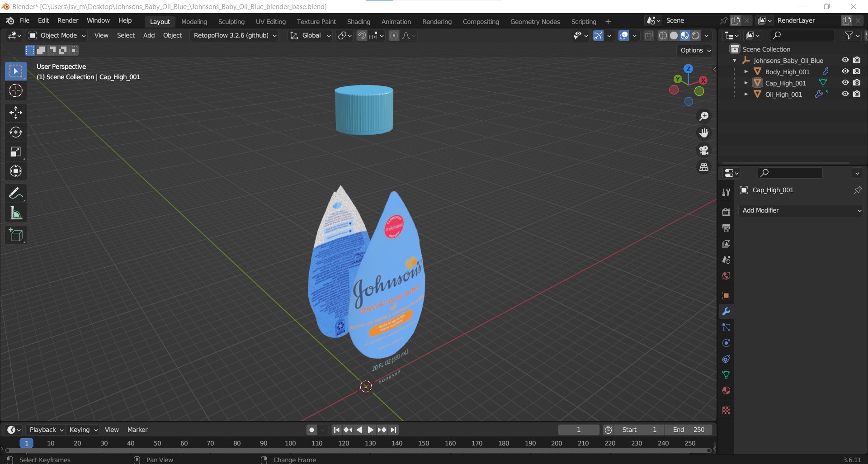Click the End frame field
Viewport: 868px width, 464px height.
(689, 430)
